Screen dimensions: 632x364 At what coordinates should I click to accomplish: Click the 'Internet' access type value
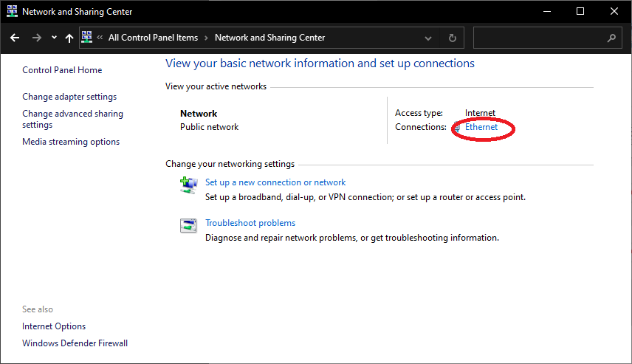pos(480,113)
